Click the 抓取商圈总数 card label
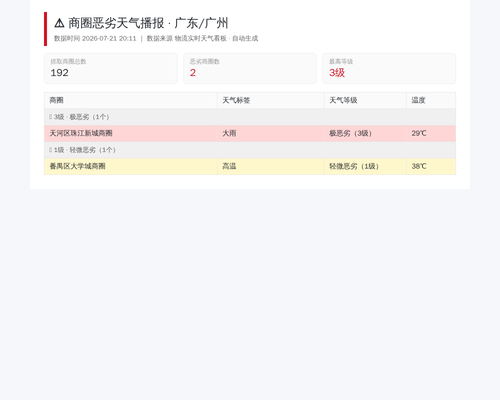Viewport: 500px width, 400px height. tap(68, 61)
